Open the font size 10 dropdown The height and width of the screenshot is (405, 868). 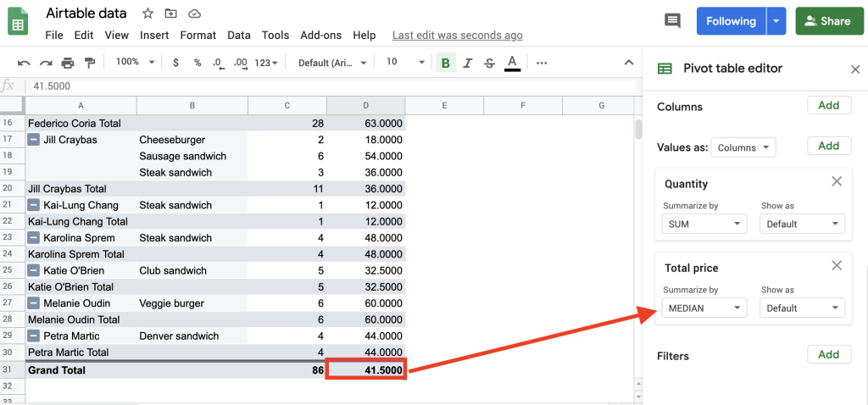[x=405, y=63]
